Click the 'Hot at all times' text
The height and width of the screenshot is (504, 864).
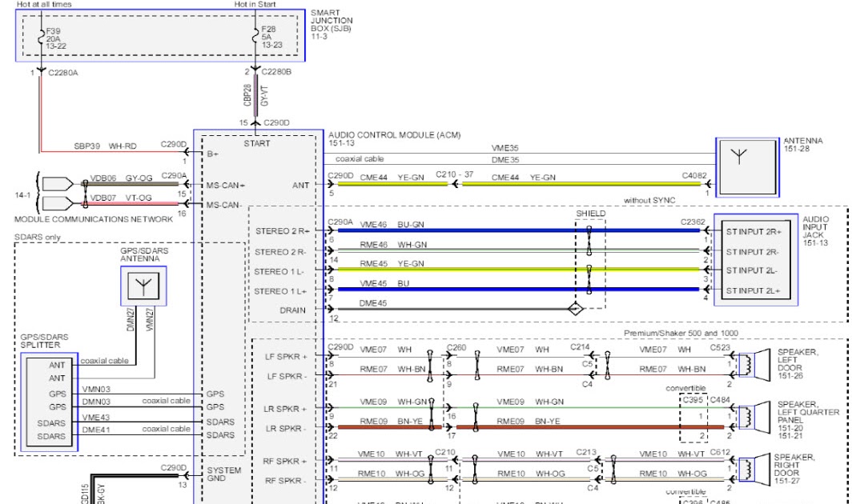pos(44,4)
